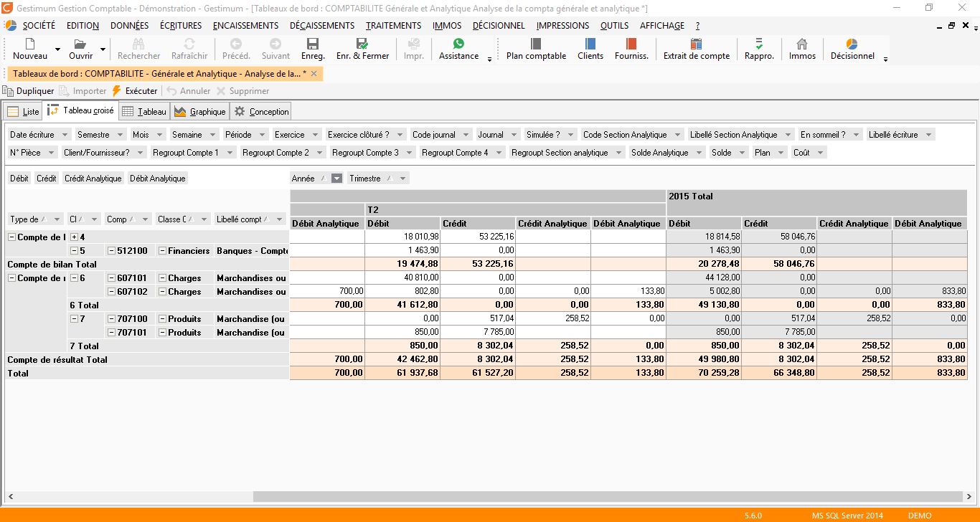
Task: Click the Rechercher toolbar icon
Action: tap(139, 44)
